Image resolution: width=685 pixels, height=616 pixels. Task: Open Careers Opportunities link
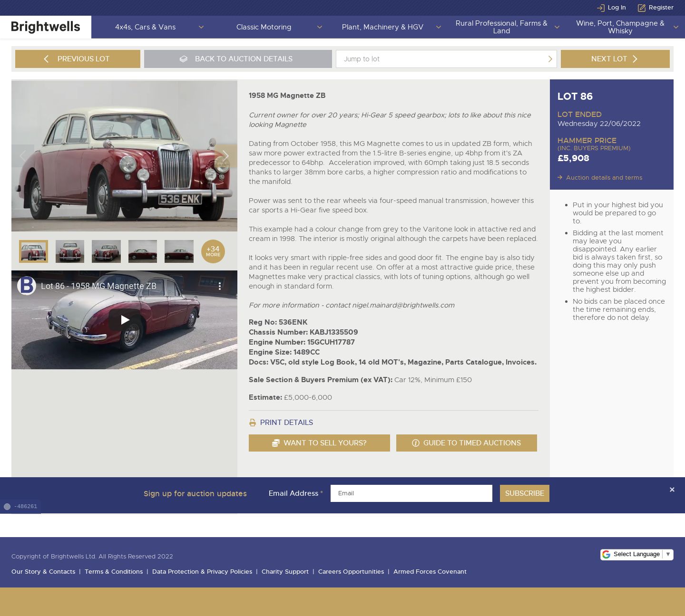coord(351,572)
